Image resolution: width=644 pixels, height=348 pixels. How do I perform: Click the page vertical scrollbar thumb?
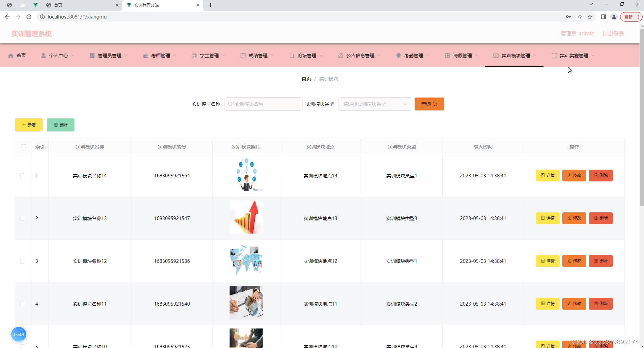pyautogui.click(x=642, y=117)
